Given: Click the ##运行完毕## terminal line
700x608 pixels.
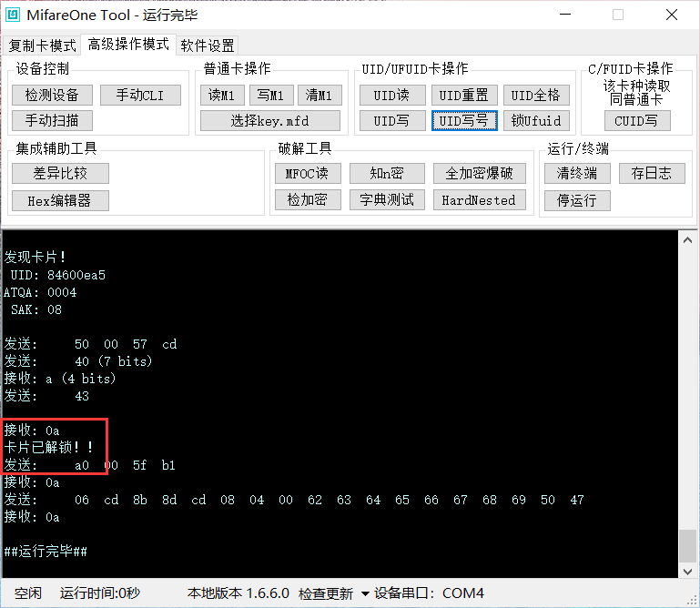Looking at the screenshot, I should point(46,552).
